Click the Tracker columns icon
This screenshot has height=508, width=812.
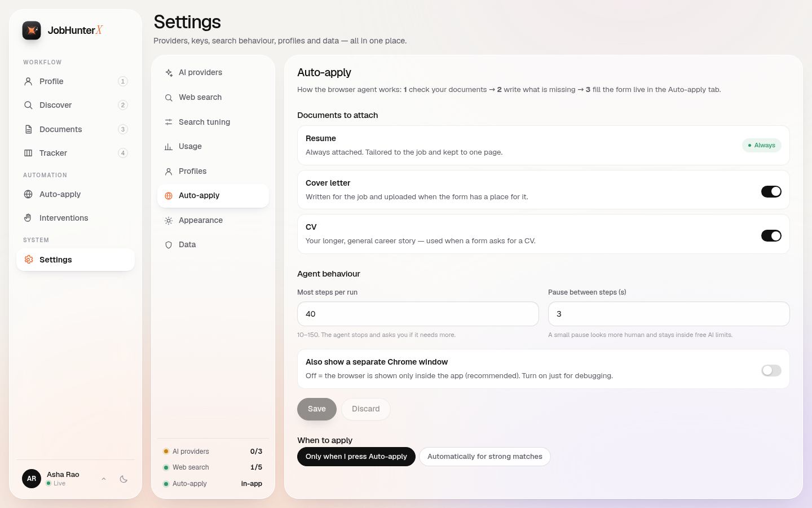pyautogui.click(x=28, y=153)
